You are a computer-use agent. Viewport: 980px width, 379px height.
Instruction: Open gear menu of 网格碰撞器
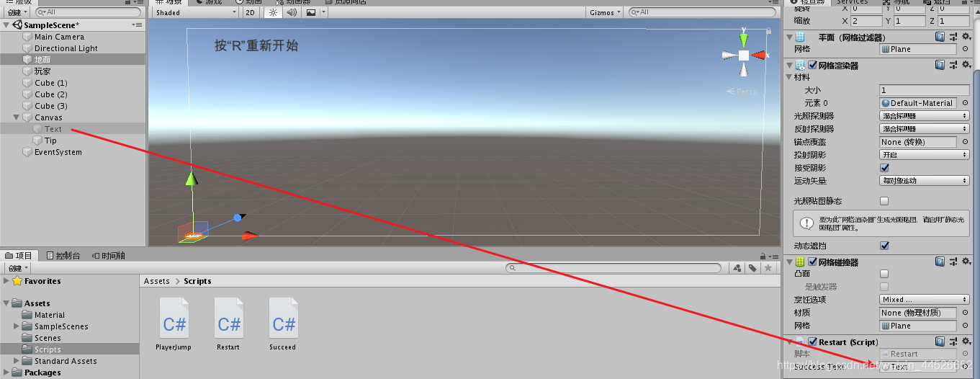click(965, 262)
